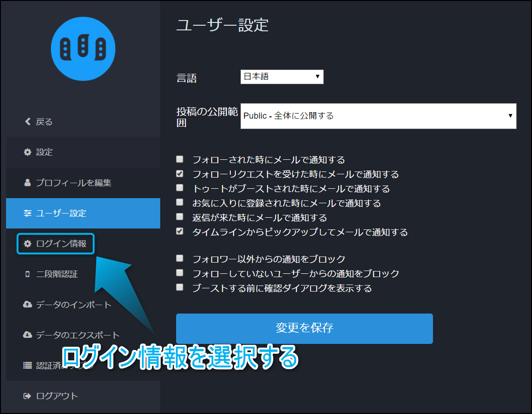The image size is (532, 414).
Task: Open the 言語 dropdown showing 日本語
Action: tap(282, 77)
